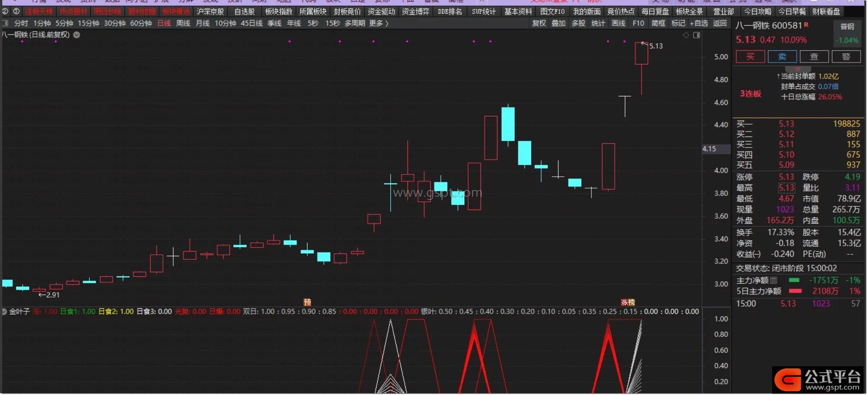The image size is (868, 395).
Task: Click the 买 buy button
Action: (750, 57)
